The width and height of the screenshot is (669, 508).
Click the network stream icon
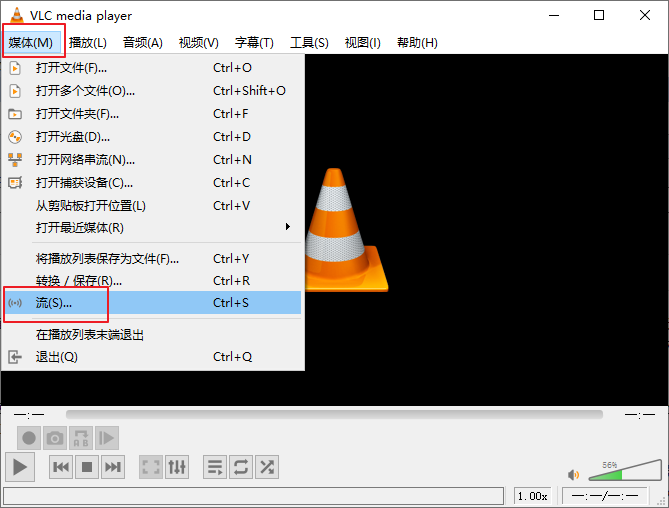click(x=15, y=160)
